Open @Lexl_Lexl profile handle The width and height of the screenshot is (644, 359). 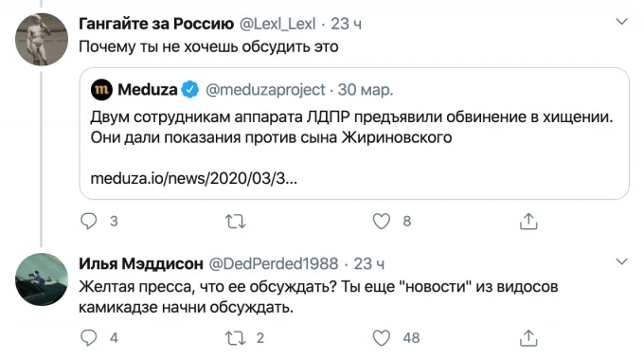(x=277, y=24)
